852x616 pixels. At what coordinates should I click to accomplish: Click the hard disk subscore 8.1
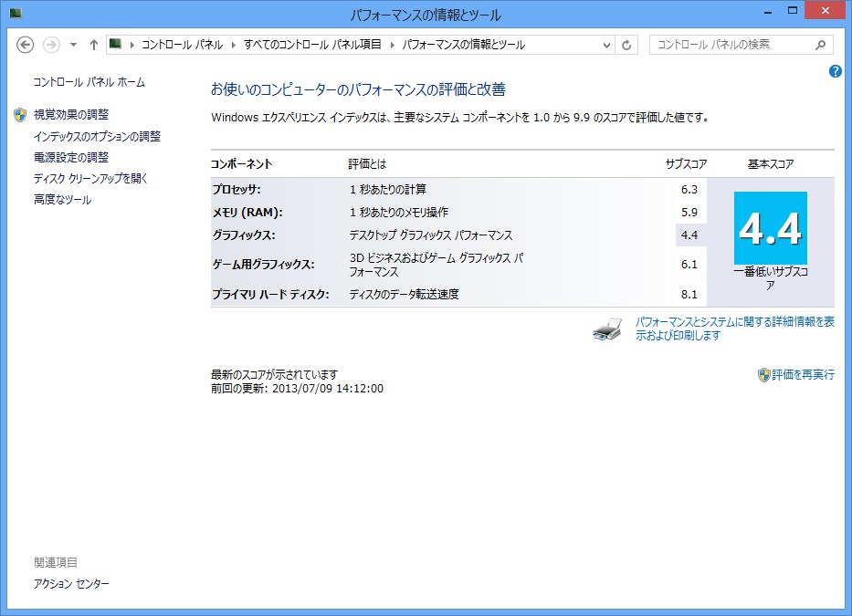(x=689, y=295)
